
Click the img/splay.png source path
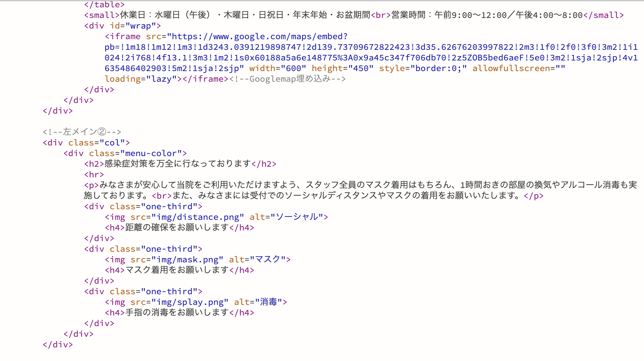(x=190, y=302)
